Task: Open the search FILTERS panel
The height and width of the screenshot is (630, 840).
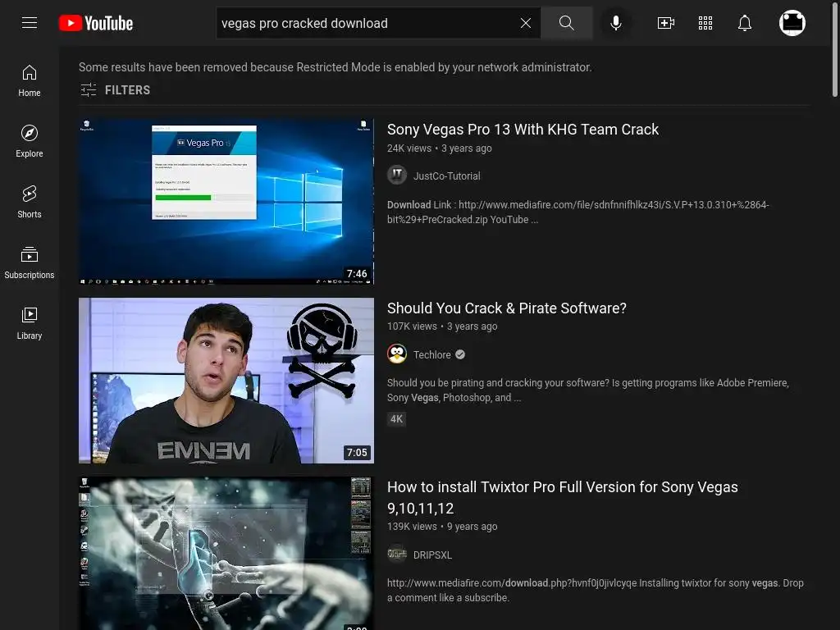Action: pos(115,90)
